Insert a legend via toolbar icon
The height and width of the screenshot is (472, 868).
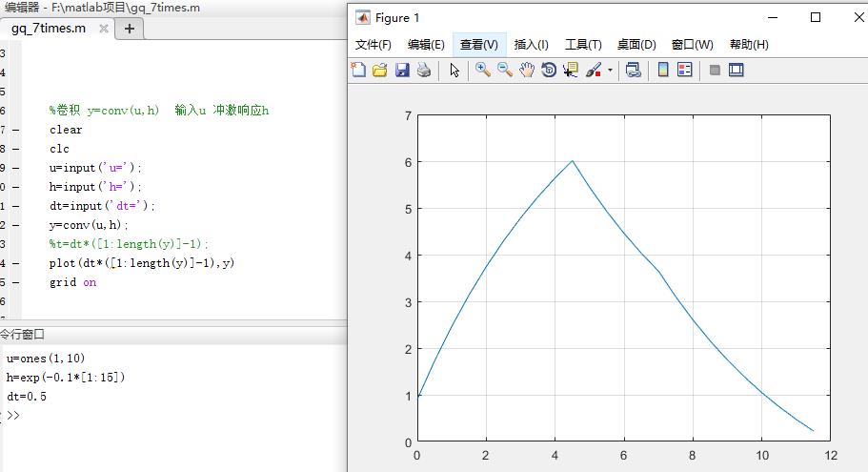(685, 70)
